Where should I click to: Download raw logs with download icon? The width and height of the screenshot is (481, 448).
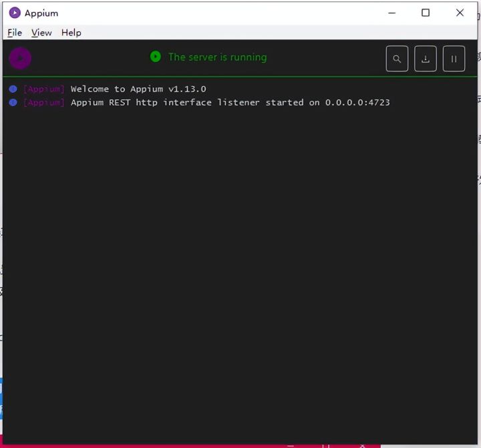[x=426, y=59]
